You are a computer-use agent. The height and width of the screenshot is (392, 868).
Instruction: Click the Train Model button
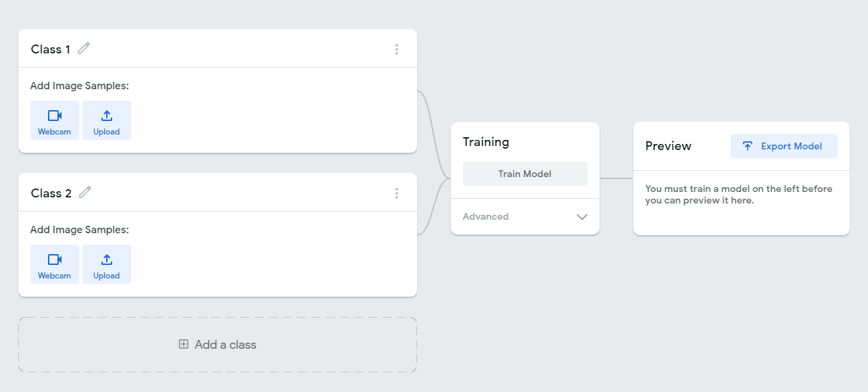(x=525, y=174)
